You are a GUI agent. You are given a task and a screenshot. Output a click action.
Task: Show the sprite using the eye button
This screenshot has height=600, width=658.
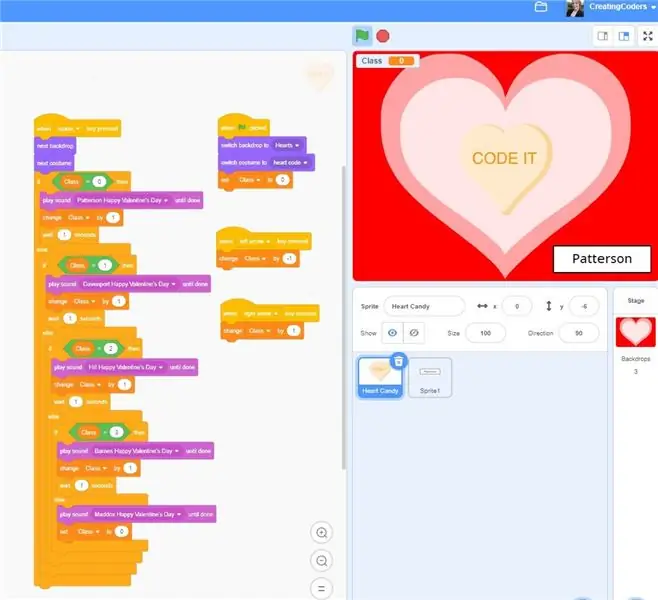(392, 333)
